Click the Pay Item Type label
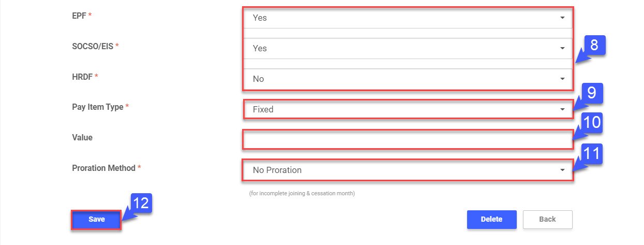 pos(98,107)
